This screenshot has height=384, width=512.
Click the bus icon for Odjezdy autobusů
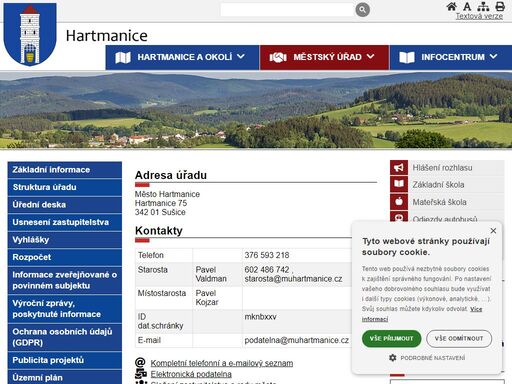click(399, 217)
